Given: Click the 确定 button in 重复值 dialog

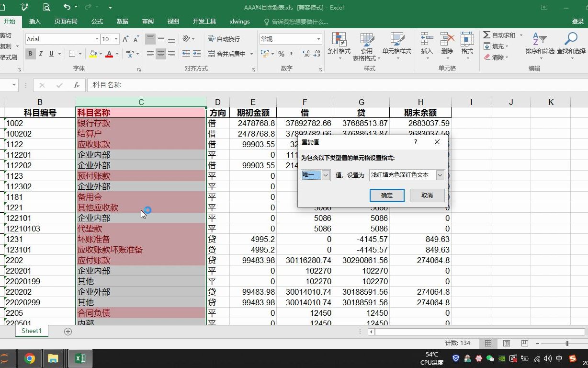Looking at the screenshot, I should click(387, 195).
